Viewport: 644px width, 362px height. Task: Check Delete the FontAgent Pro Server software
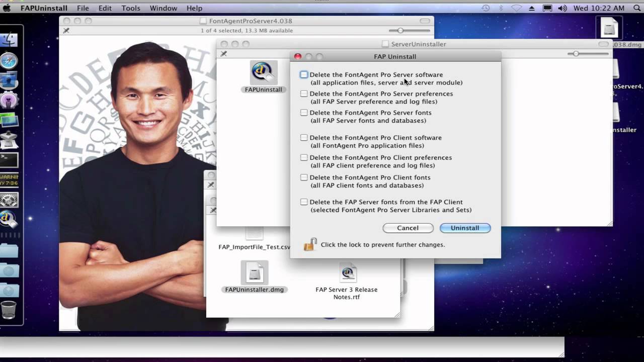[304, 74]
